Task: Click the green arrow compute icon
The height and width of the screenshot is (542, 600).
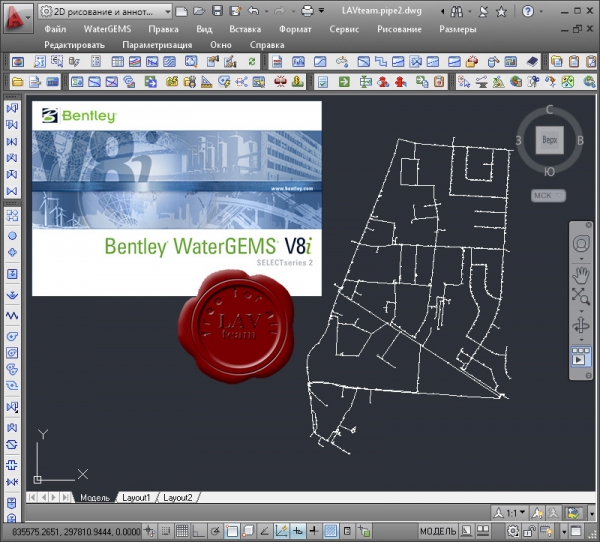Action: pyautogui.click(x=344, y=82)
